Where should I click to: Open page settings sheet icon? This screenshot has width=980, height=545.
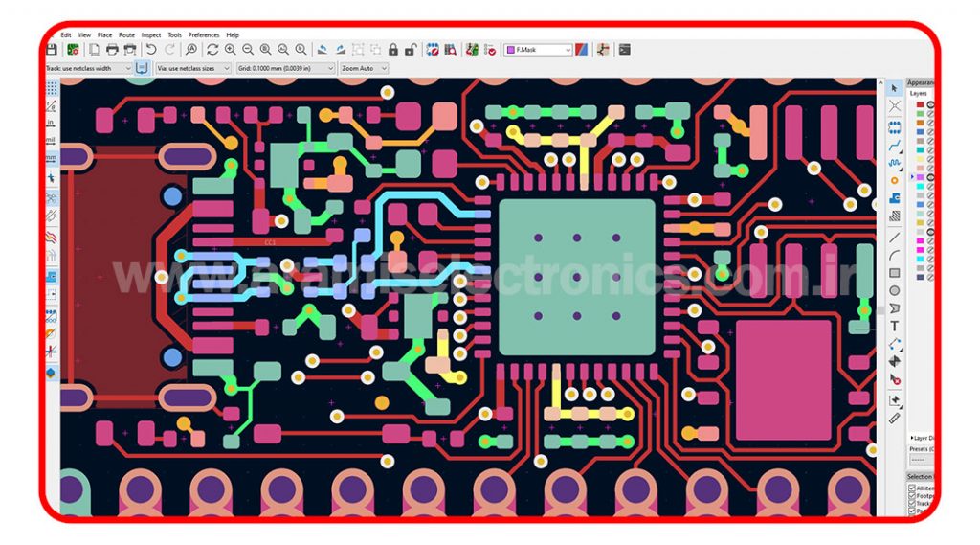tap(94, 50)
